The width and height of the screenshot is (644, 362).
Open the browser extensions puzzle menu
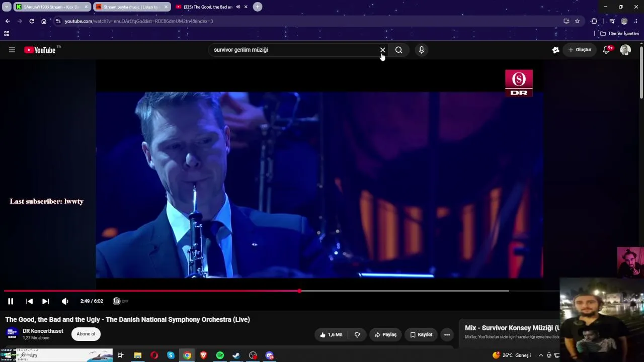594,21
